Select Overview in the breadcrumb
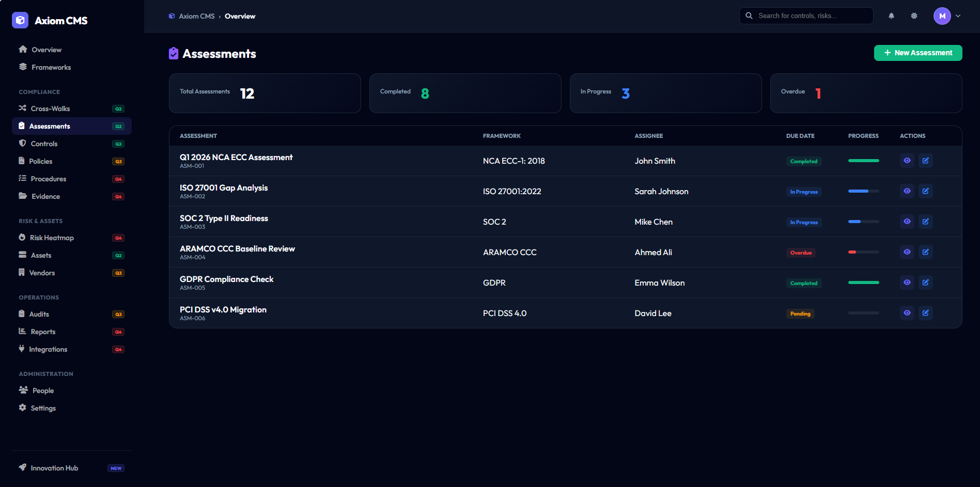The image size is (980, 487). pyautogui.click(x=240, y=16)
